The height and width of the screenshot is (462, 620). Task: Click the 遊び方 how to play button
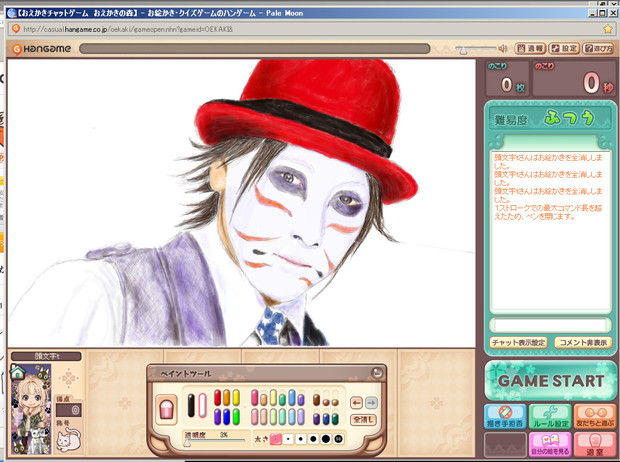point(598,48)
